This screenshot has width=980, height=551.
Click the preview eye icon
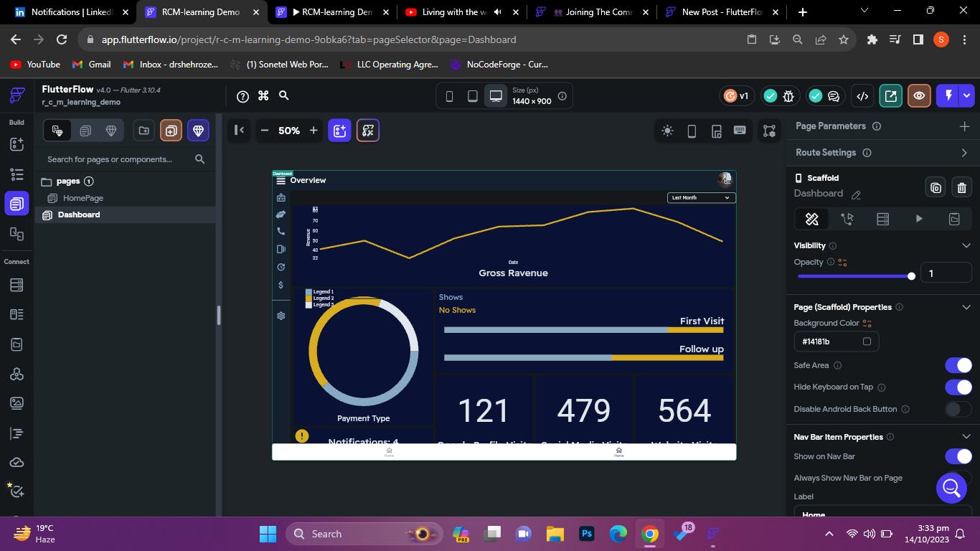919,96
